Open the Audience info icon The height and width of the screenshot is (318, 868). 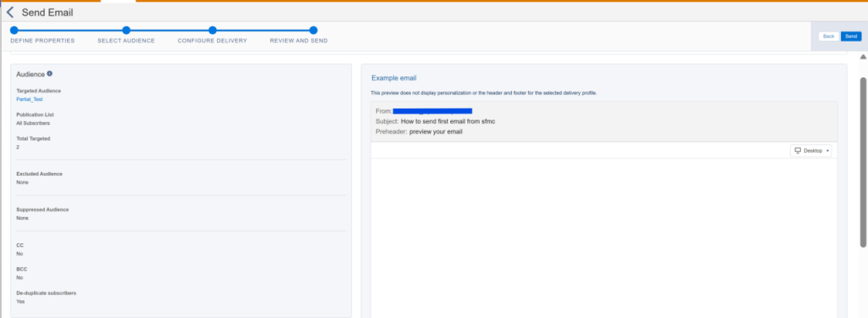(x=50, y=73)
